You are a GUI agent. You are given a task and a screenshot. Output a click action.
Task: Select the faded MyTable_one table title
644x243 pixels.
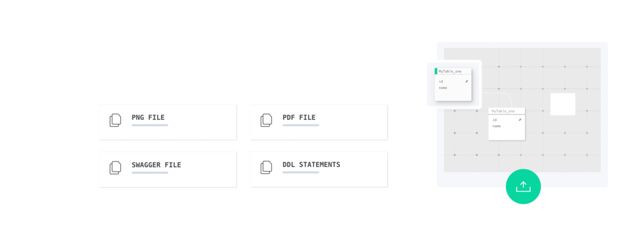coord(503,111)
